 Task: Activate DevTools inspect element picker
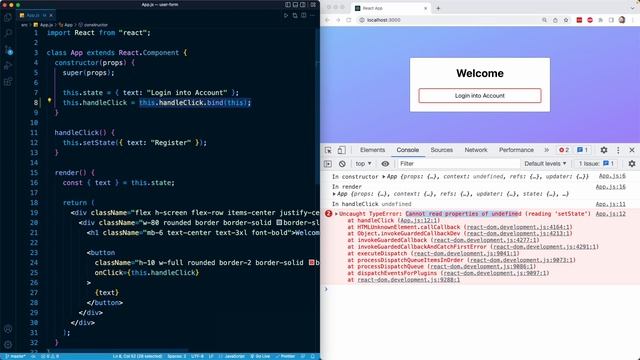click(328, 150)
